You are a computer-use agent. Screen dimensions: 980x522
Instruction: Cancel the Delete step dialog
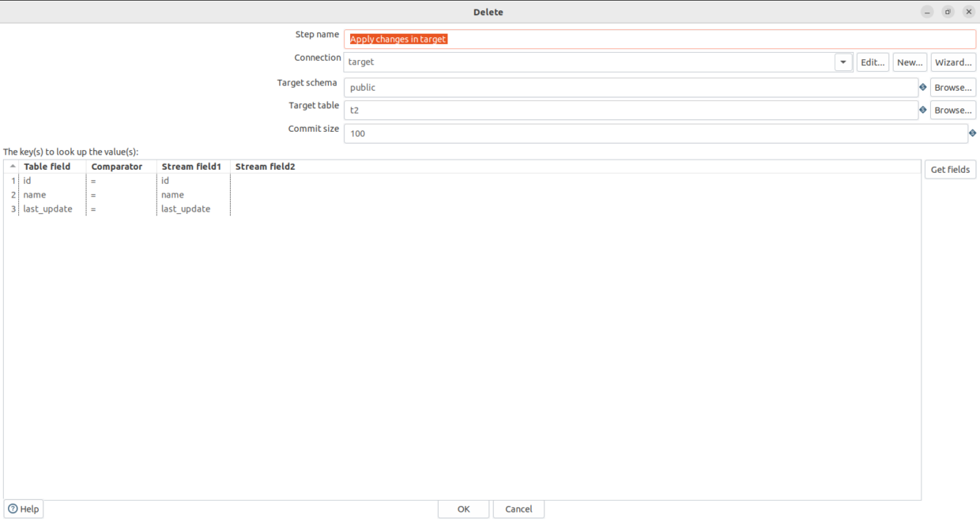coord(518,509)
